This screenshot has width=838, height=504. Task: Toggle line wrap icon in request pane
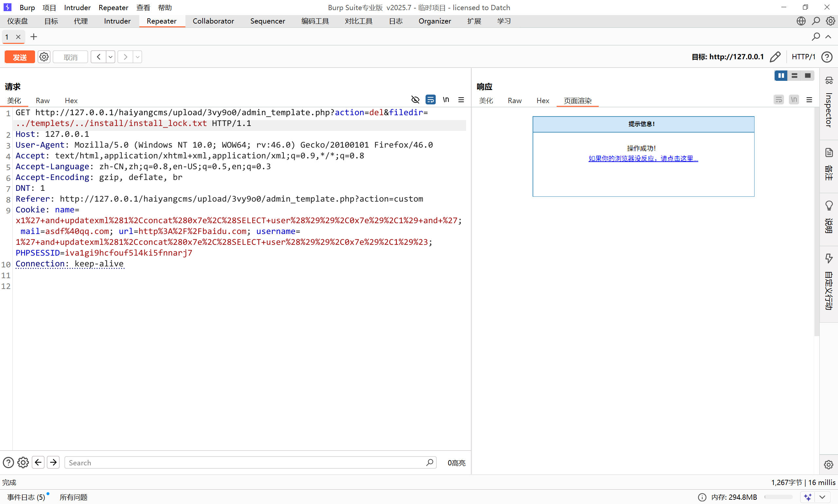coord(430,99)
